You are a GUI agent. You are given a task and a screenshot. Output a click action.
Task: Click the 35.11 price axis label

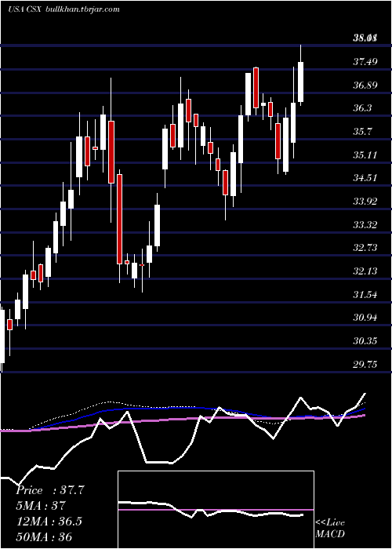365,155
